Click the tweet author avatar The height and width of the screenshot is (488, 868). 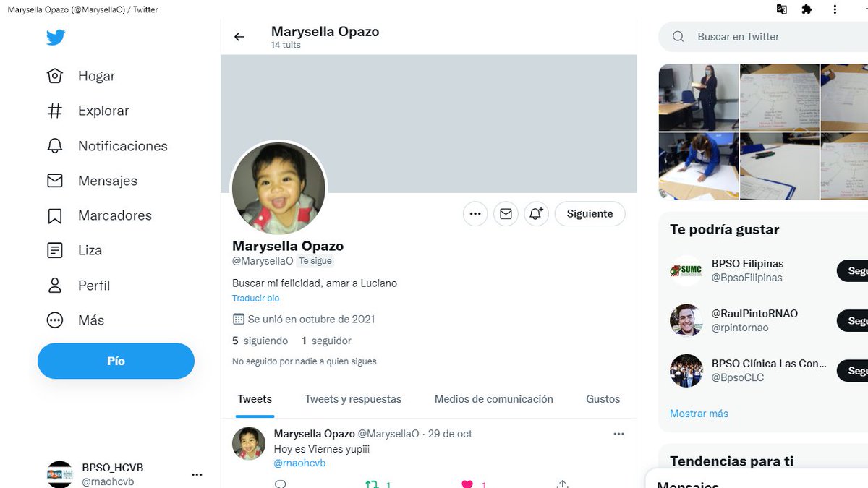(x=248, y=443)
